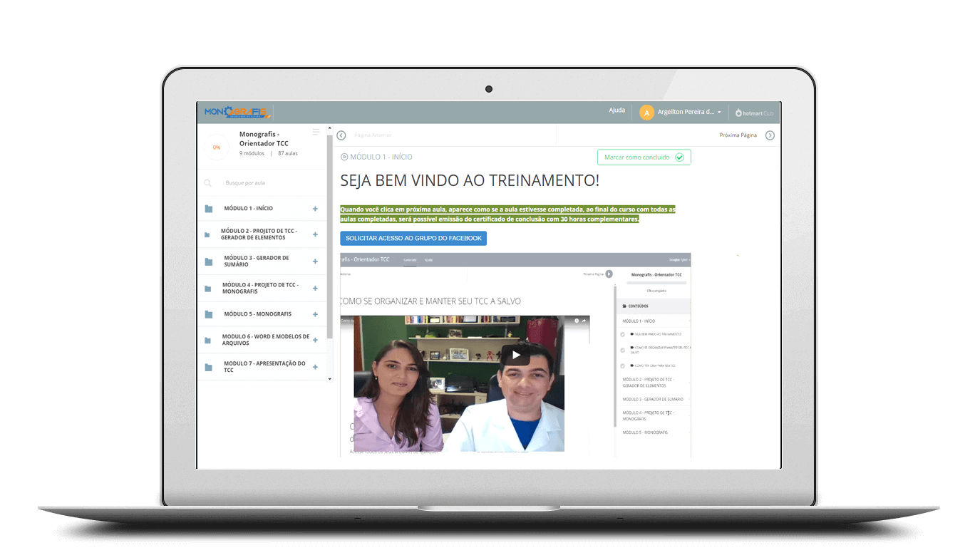The image size is (975, 560).
Task: Click the folder icon beside MODULO 7
Action: [x=209, y=367]
